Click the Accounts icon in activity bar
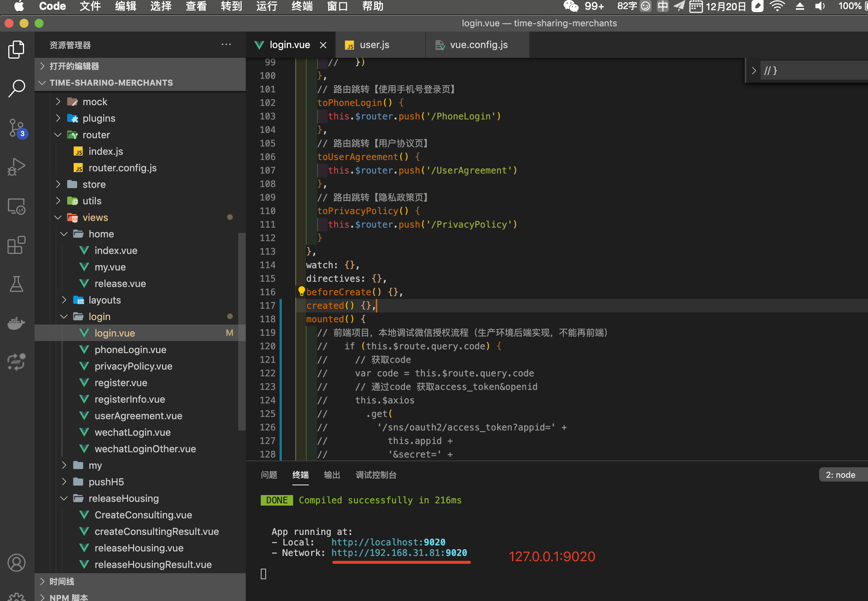Viewport: 868px width, 601px height. (17, 562)
